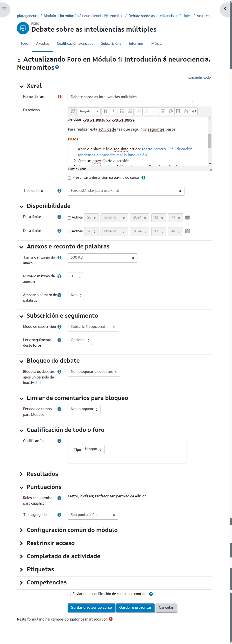232x644 pixels.
Task: Click Gardar e volver ao curso button
Action: coord(91,607)
